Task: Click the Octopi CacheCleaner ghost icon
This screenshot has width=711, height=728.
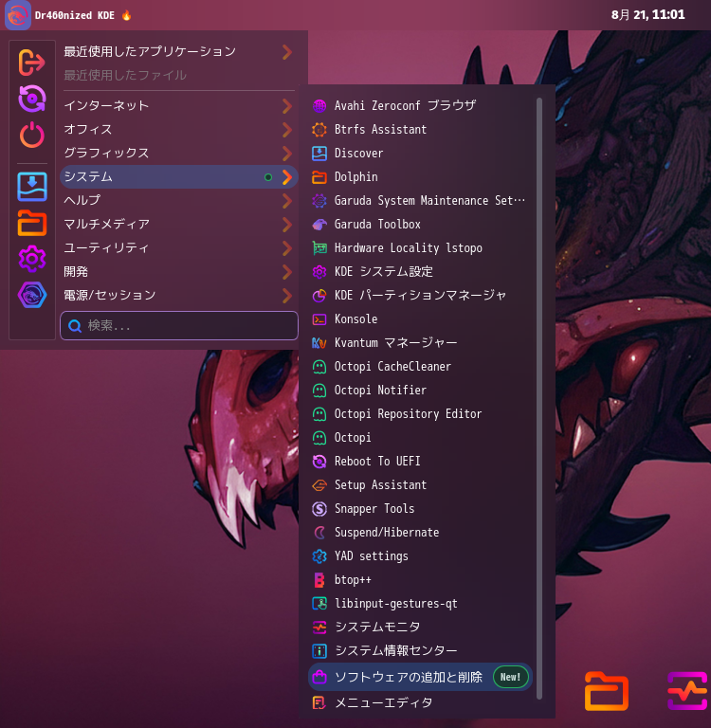Action: coord(319,367)
